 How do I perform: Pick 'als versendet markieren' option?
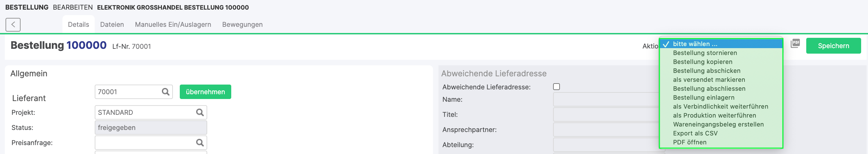pyautogui.click(x=709, y=80)
